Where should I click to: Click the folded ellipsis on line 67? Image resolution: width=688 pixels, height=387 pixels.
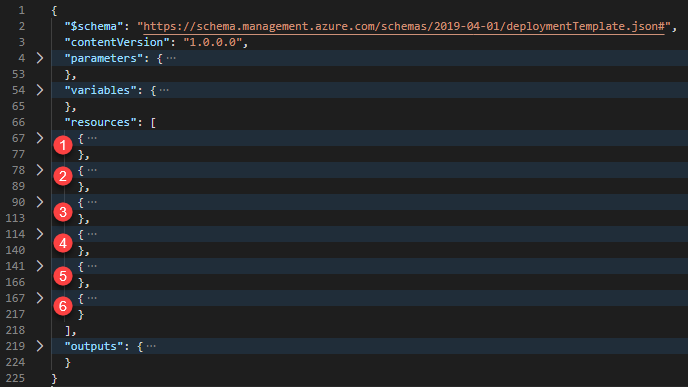click(x=92, y=138)
